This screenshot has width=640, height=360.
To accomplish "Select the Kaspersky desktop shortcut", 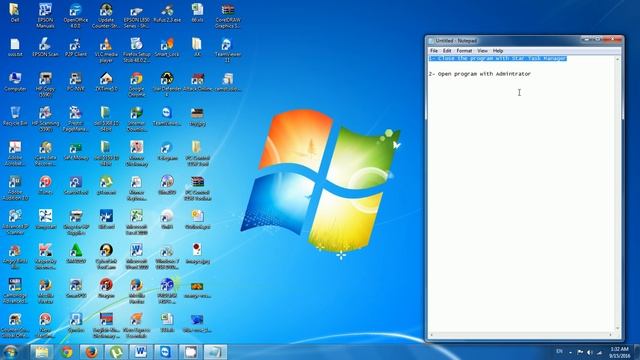I will 45,257.
